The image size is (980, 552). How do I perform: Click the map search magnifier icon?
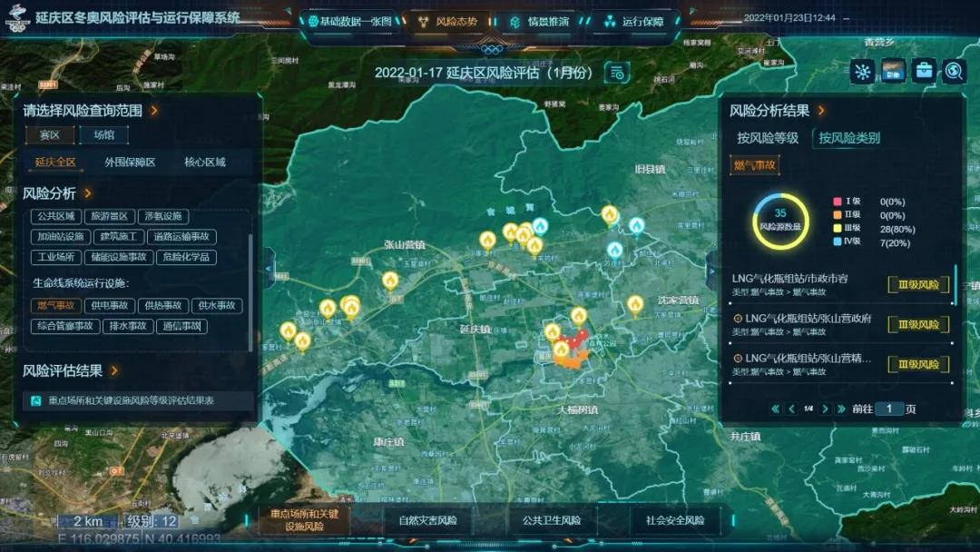pos(954,72)
